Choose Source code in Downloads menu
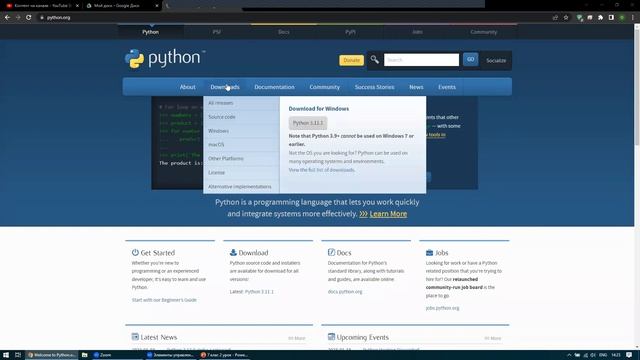 241,117
